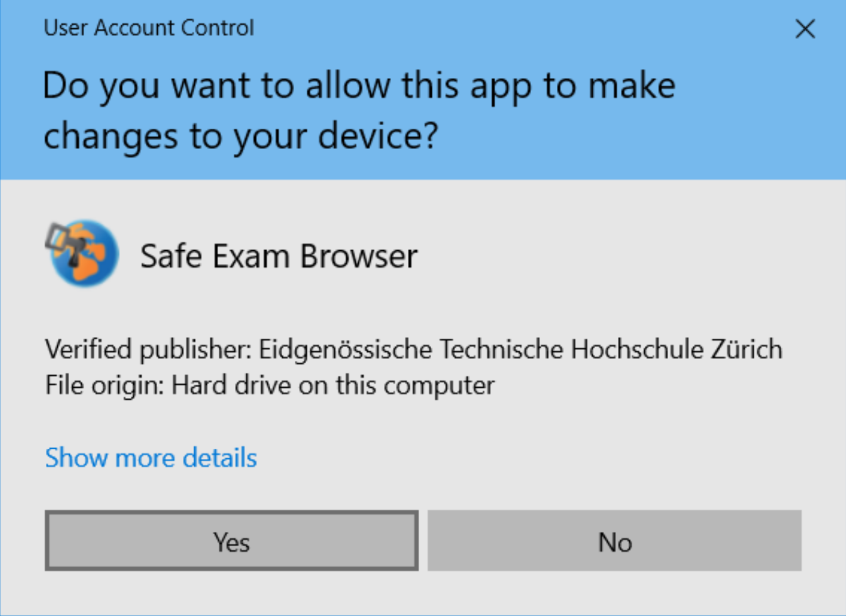Screen dimensions: 846x616
Task: Close the User Account Control dialog
Action: (x=805, y=29)
